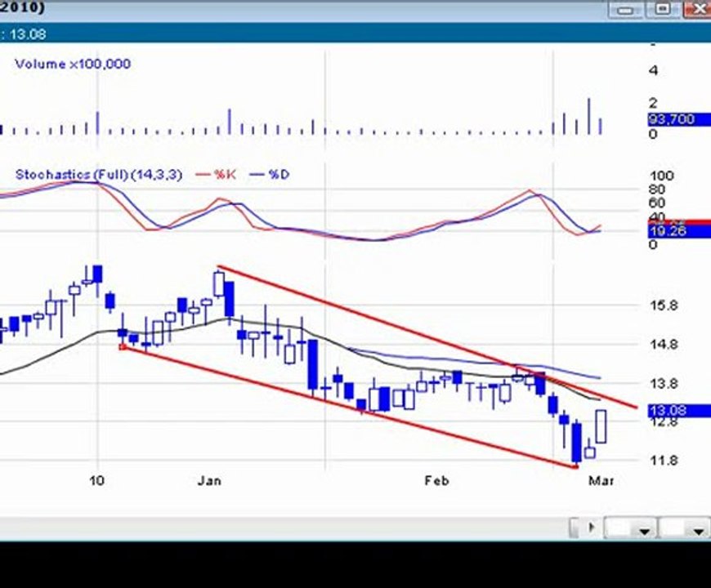
Task: Click the scrollbar thumb left of the arrow
Action: pyautogui.click(x=575, y=528)
